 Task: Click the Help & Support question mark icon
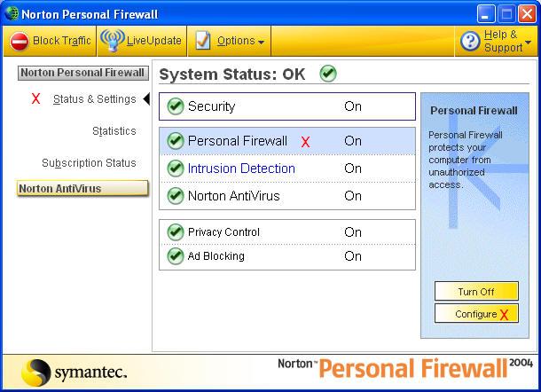[x=470, y=42]
